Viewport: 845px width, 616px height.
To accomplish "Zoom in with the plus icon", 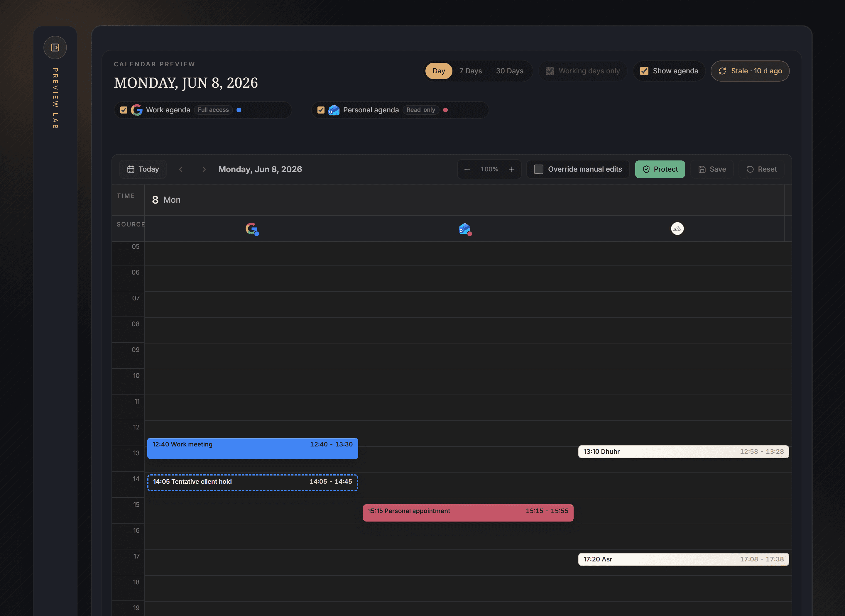I will click(512, 169).
